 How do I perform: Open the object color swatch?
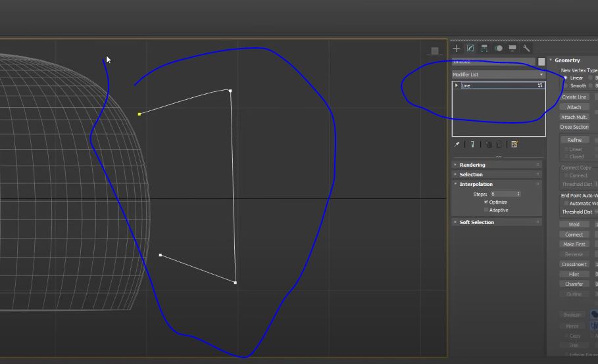[541, 61]
